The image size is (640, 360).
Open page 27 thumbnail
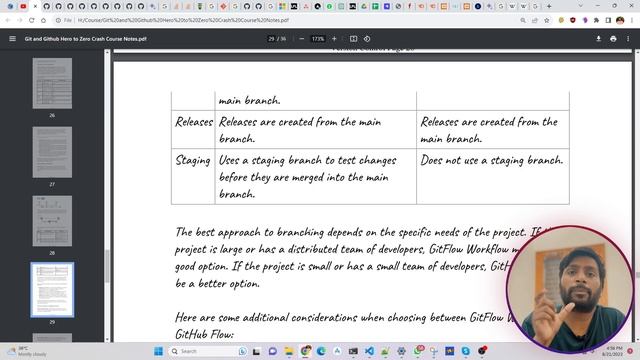point(52,152)
